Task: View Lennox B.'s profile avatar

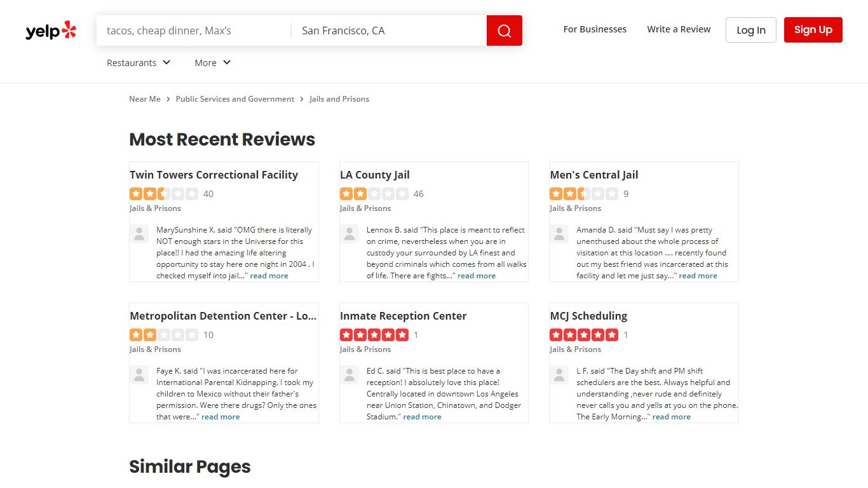Action: click(x=349, y=234)
